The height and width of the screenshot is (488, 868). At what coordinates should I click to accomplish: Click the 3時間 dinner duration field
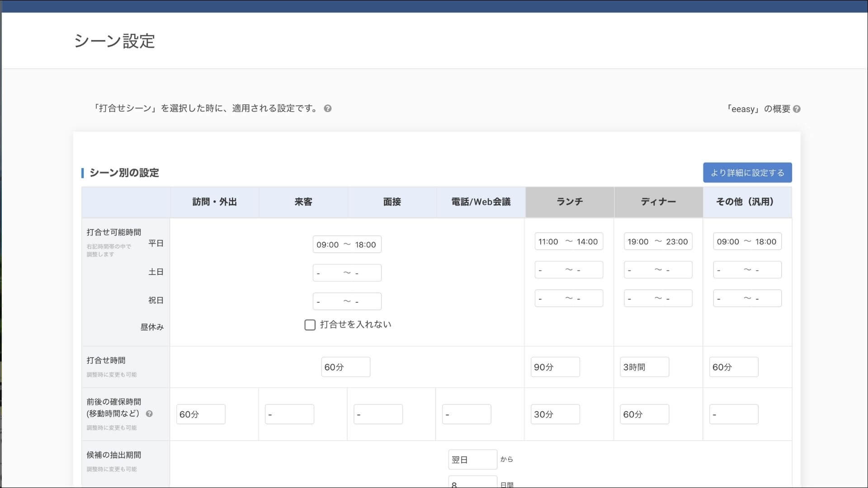[x=644, y=367]
